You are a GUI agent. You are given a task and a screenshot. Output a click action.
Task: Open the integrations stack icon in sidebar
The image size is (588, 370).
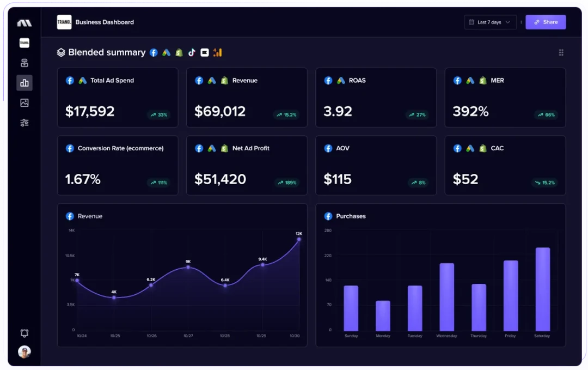(24, 63)
